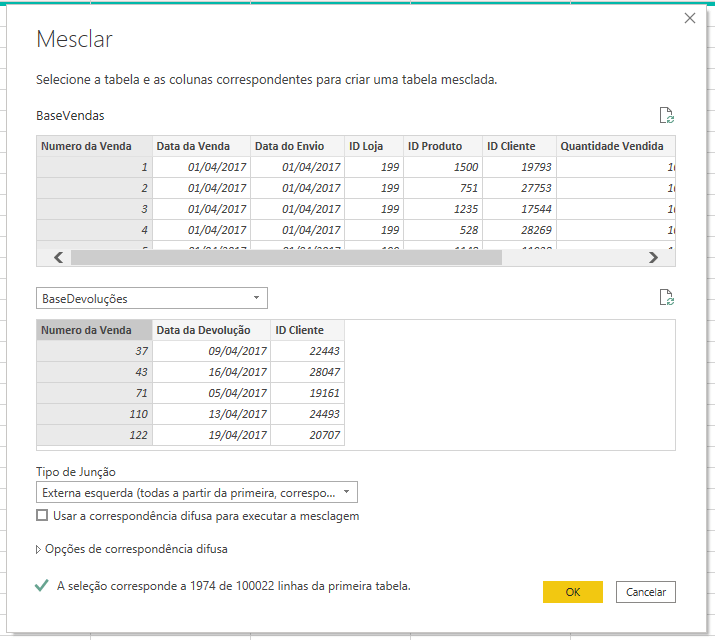Select 'Data do Envio' column header
The image size is (715, 640).
click(x=298, y=146)
